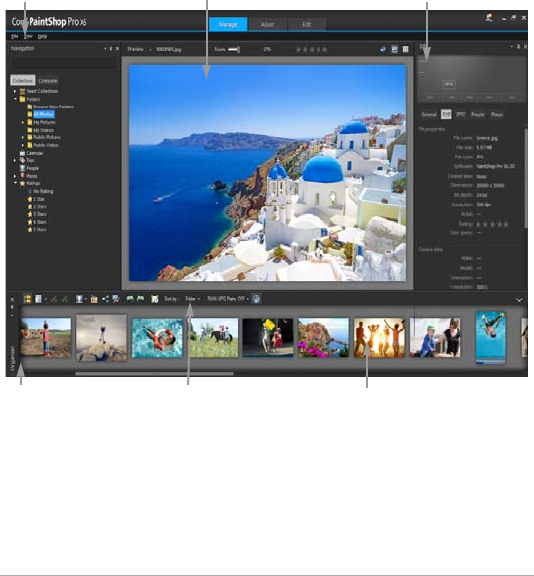Open the page icon dropdown arrow in Organizer toolbar

coord(46,299)
